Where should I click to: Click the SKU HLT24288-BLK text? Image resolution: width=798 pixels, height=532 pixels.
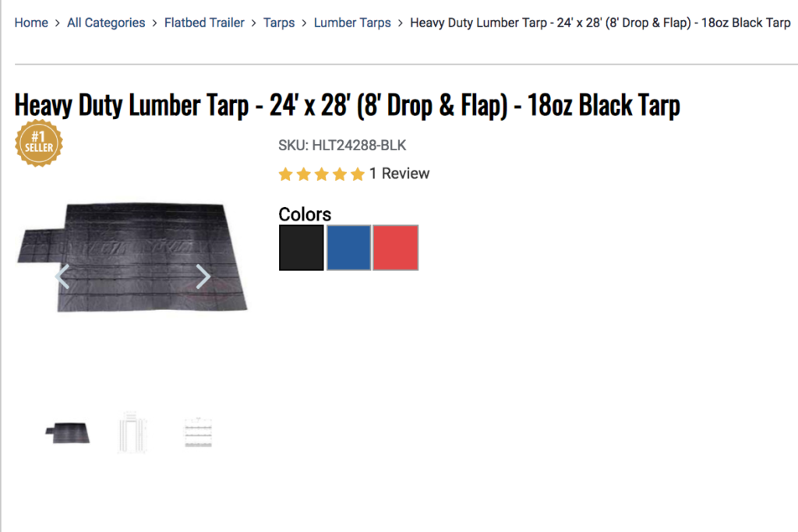click(x=342, y=145)
